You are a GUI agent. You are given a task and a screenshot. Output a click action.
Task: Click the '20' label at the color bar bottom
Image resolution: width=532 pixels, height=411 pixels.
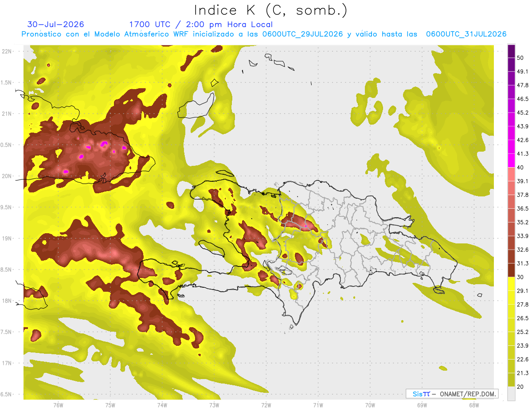[x=521, y=387]
